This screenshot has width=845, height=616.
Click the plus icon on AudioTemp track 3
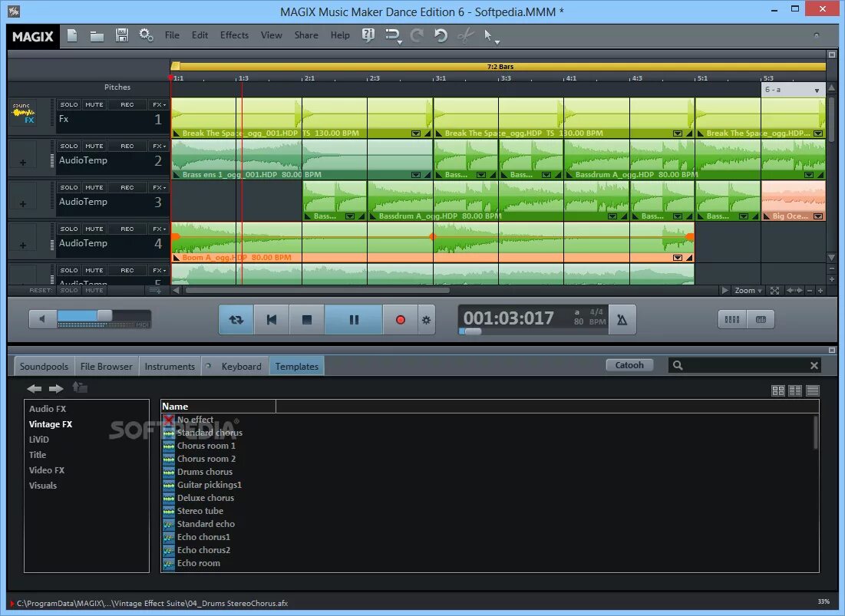pos(22,203)
